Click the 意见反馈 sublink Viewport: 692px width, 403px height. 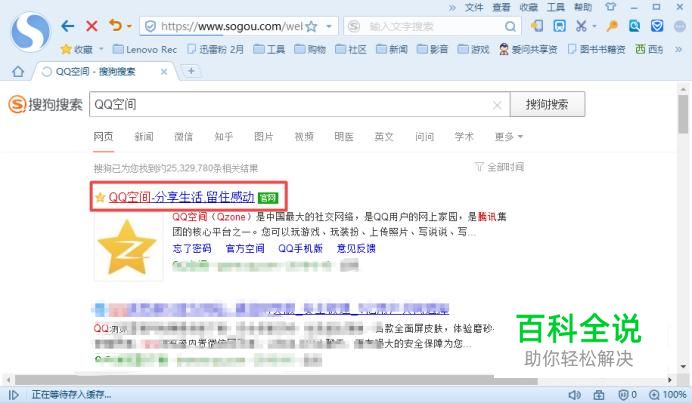click(356, 249)
